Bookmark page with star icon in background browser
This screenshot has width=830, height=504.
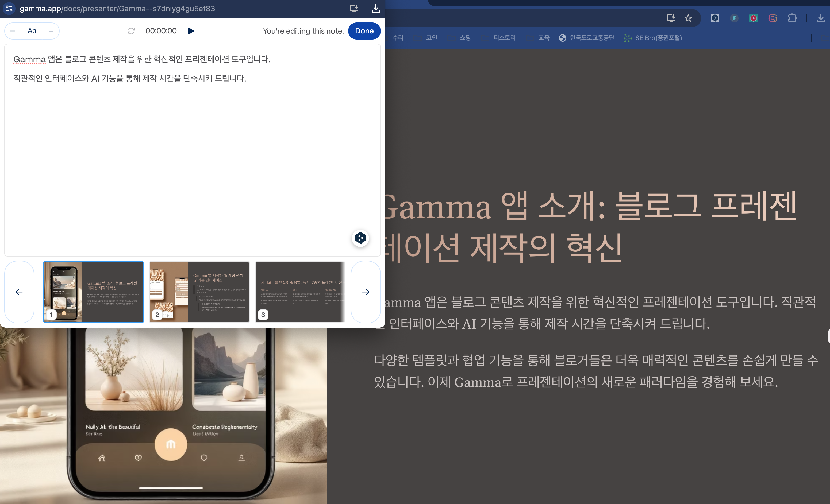[x=688, y=18]
